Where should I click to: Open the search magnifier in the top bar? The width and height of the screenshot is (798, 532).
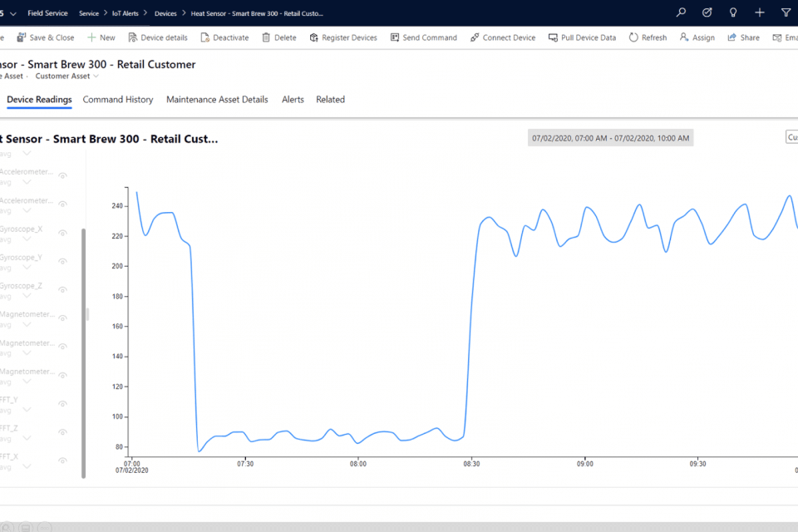[681, 12]
